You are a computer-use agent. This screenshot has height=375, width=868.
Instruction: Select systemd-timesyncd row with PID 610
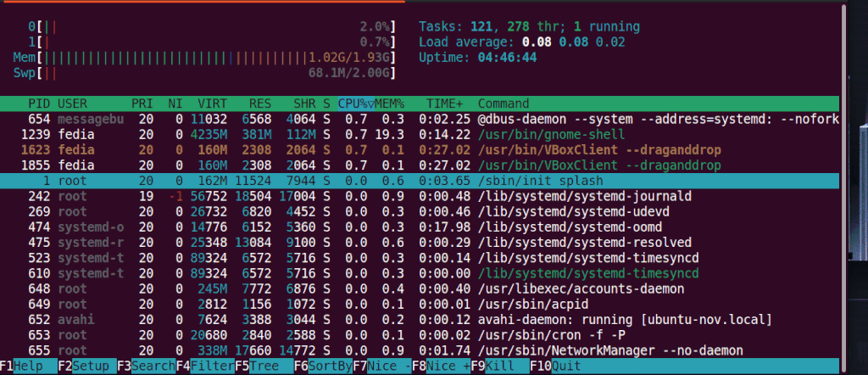[x=420, y=274]
